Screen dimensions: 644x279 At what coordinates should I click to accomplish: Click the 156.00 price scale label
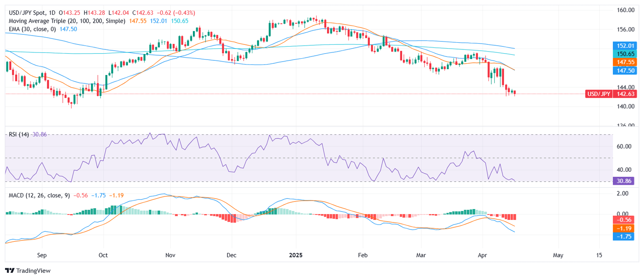pyautogui.click(x=625, y=29)
